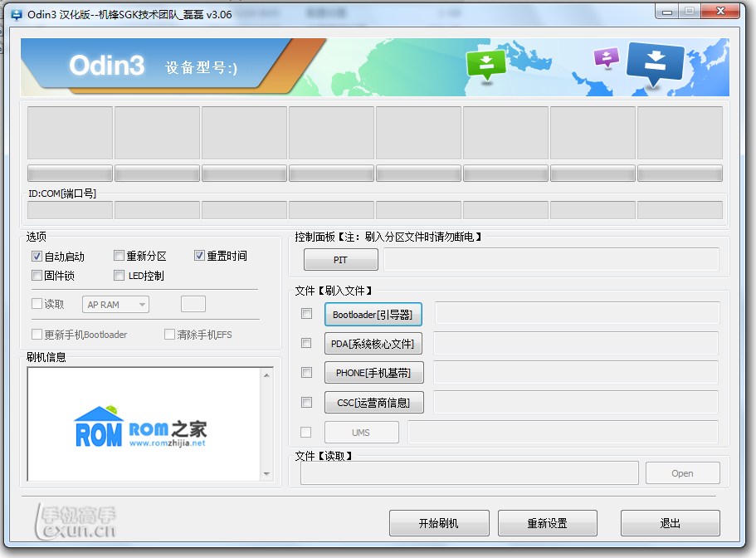The width and height of the screenshot is (756, 558).
Task: Click the scroll up arrow in 刷机信息
Action: pos(266,374)
